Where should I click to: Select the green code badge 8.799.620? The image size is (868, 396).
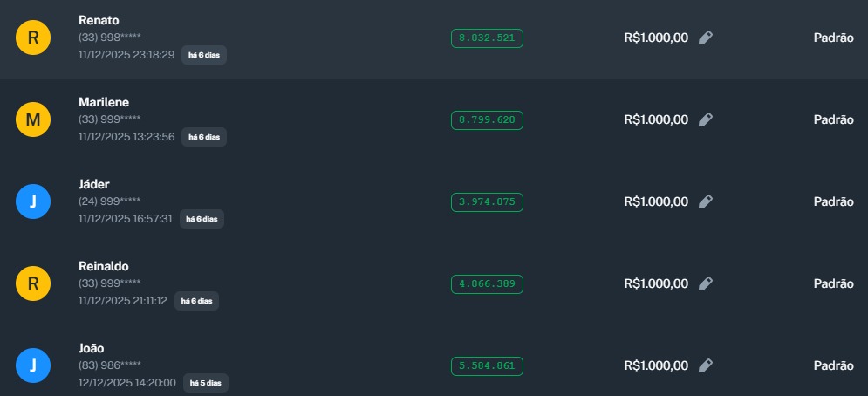(487, 120)
